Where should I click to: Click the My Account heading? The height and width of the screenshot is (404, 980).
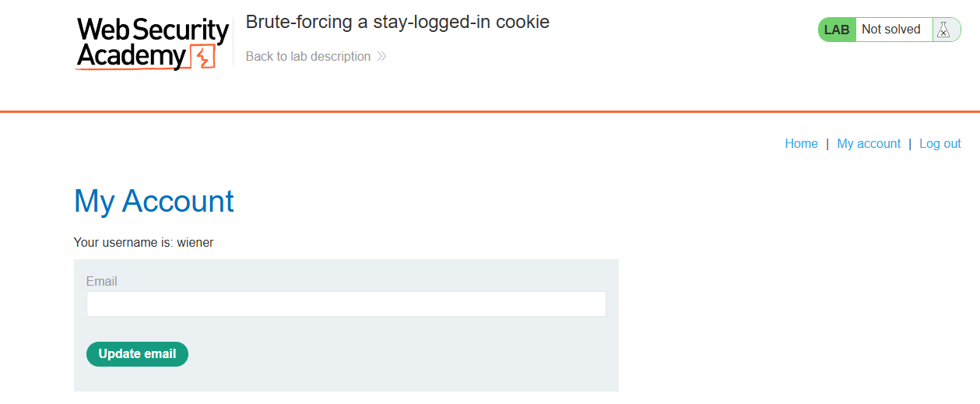[154, 201]
